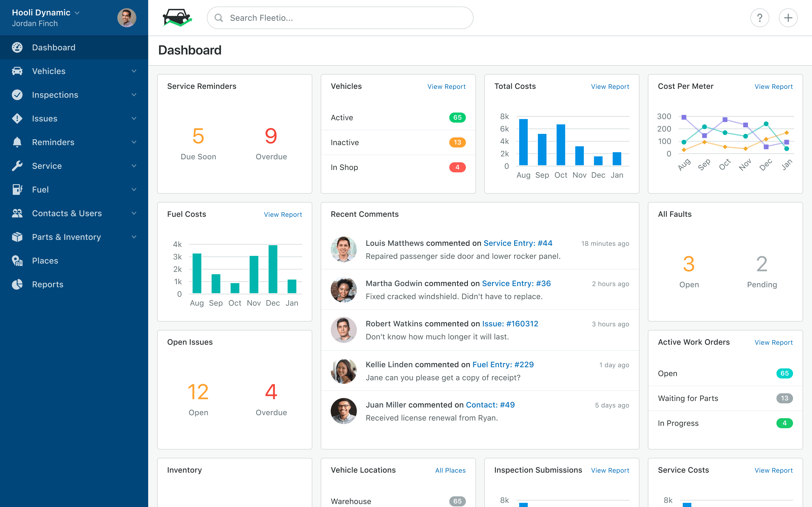The image size is (812, 507).
Task: Select the Fuel pump icon
Action: [x=18, y=190]
